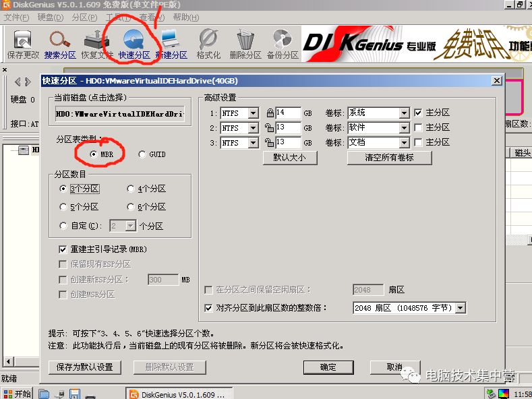The image size is (532, 399).
Task: Close the 快速分区 dialog
Action: (x=497, y=81)
